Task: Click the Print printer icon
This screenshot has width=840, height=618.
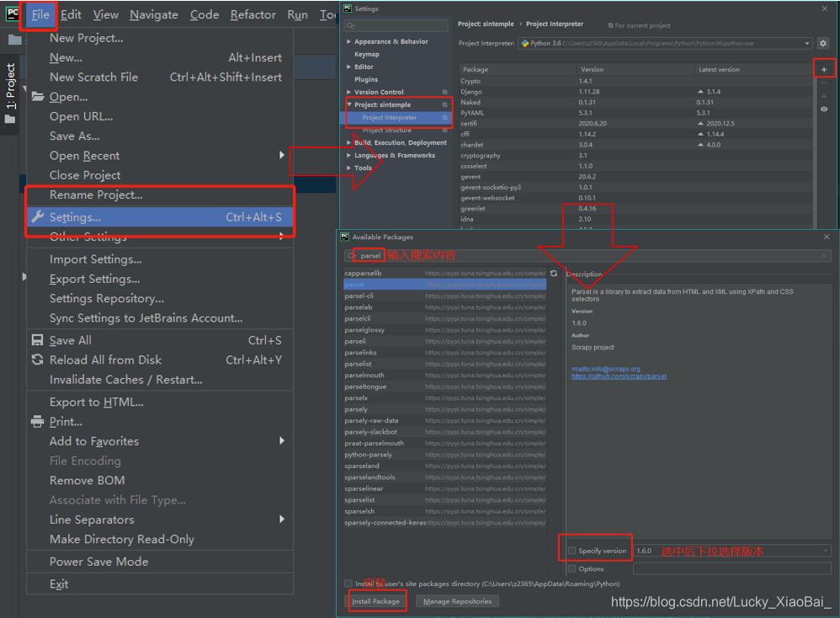Action: (38, 422)
